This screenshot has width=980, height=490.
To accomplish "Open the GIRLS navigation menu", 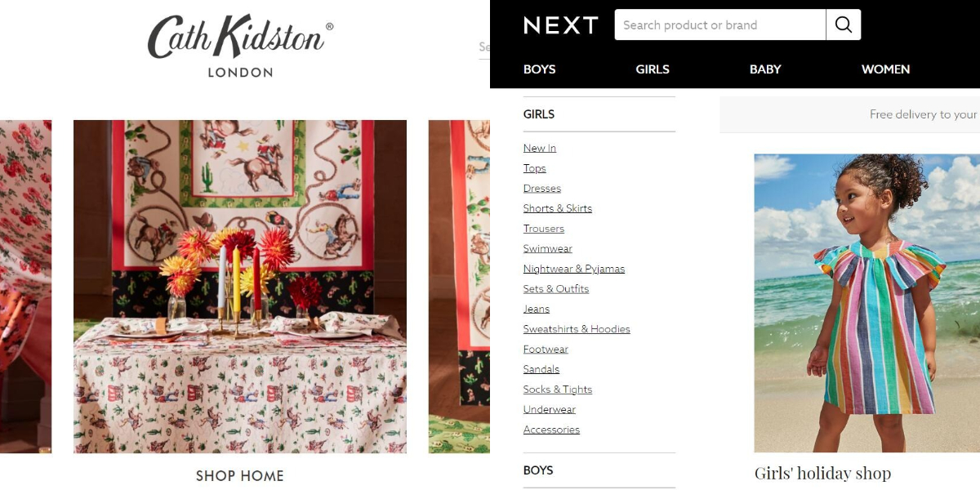I will [653, 69].
